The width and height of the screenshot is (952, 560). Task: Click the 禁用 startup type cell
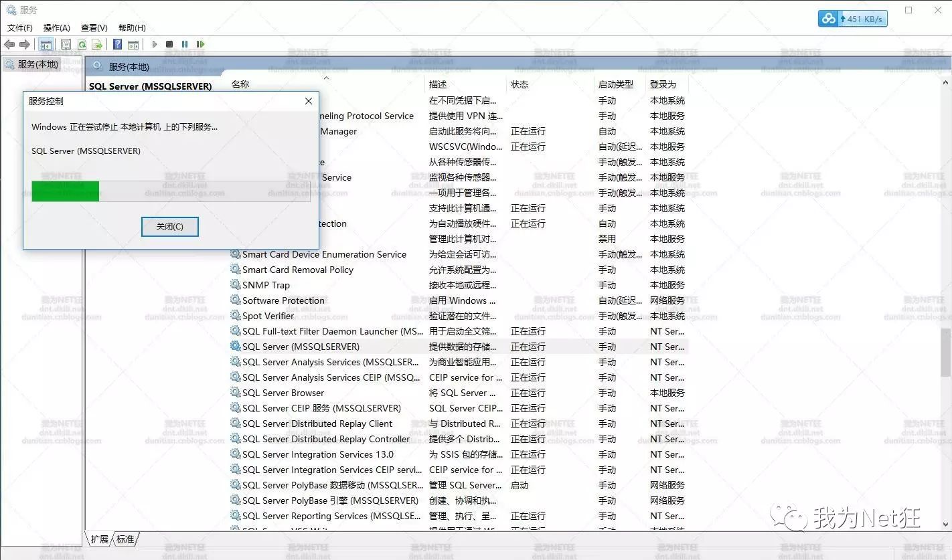[x=607, y=239]
